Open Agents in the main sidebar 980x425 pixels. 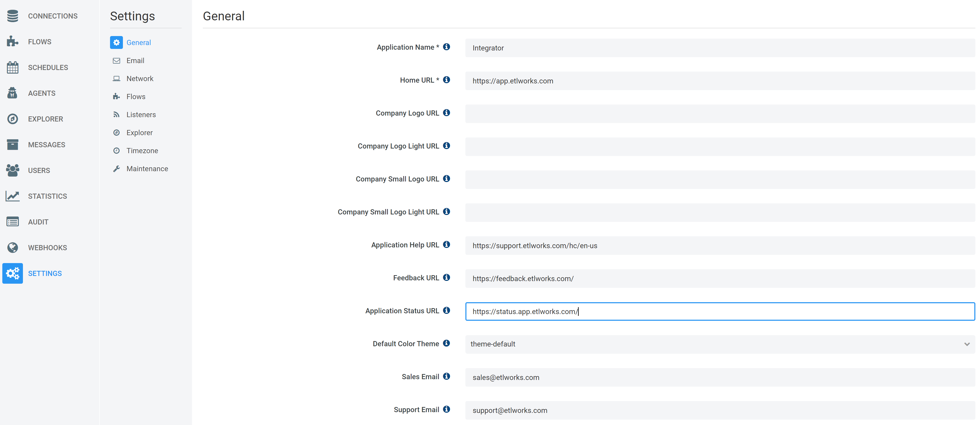pos(42,93)
